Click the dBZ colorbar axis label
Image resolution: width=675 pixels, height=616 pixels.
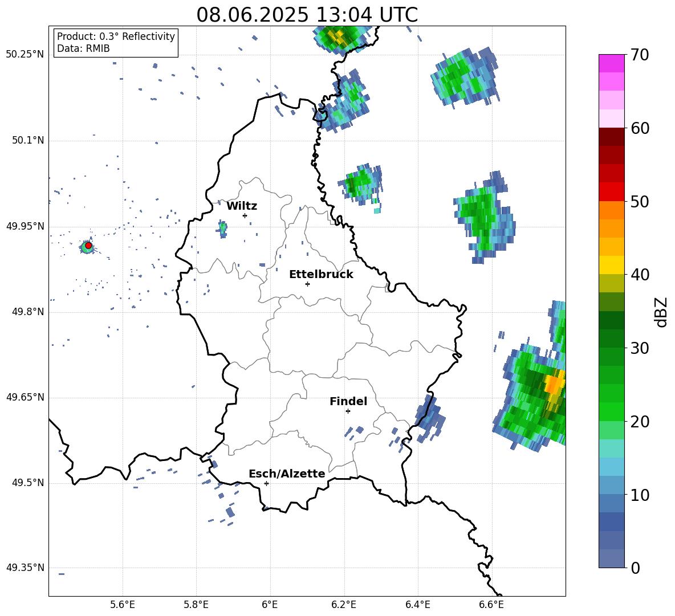coord(662,312)
